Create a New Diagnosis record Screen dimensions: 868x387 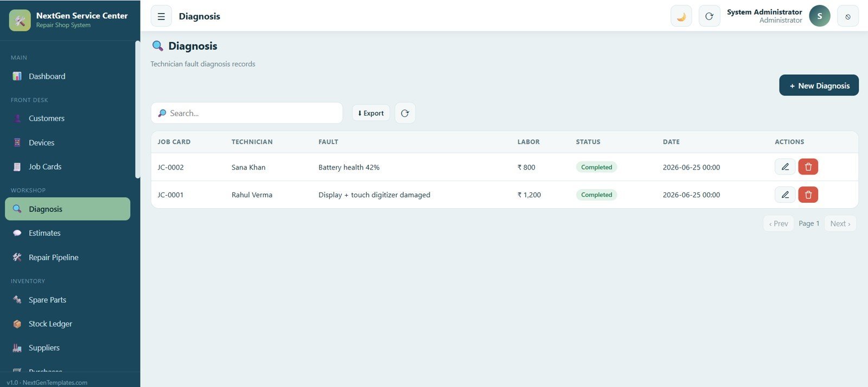819,85
